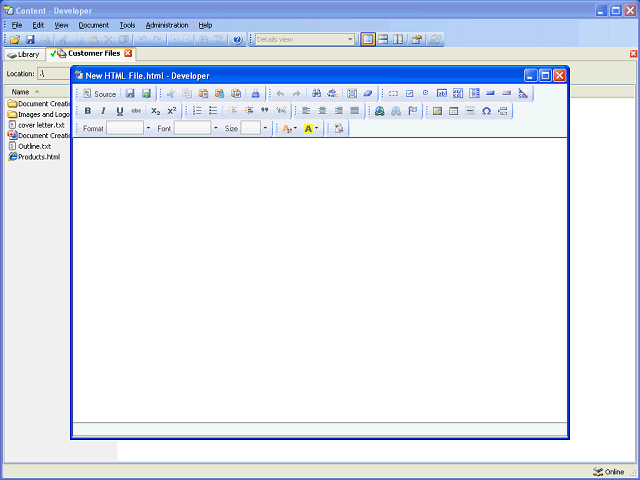Image resolution: width=640 pixels, height=480 pixels.
Task: Open the Tools menu
Action: coord(127,25)
